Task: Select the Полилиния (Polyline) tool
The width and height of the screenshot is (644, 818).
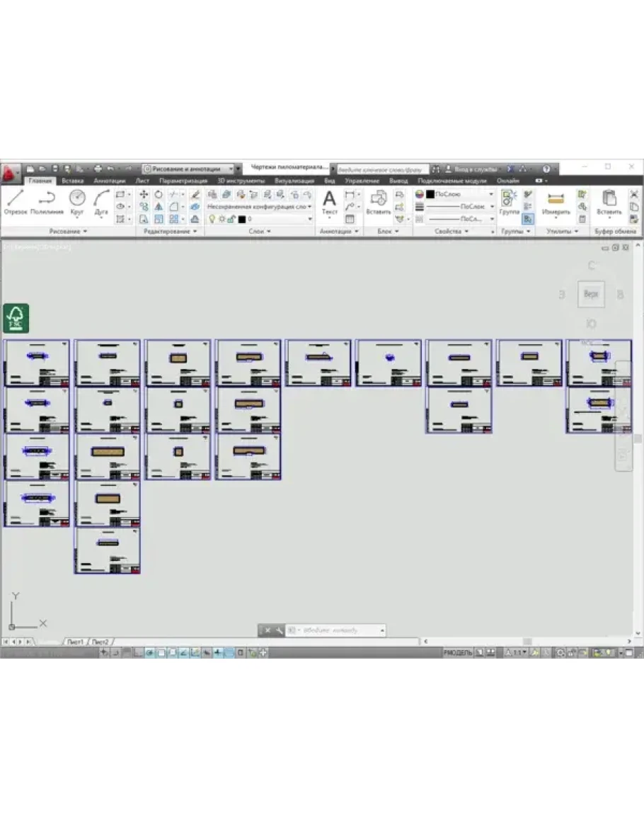Action: point(47,201)
